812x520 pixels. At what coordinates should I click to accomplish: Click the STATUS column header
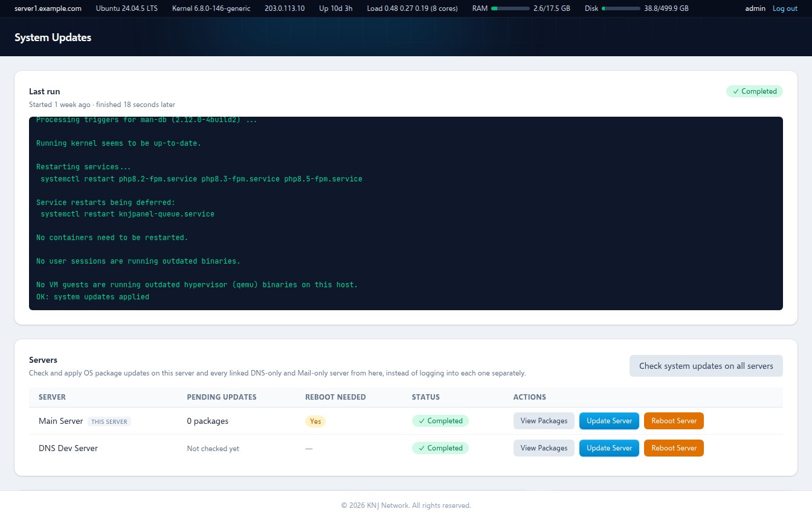click(426, 397)
